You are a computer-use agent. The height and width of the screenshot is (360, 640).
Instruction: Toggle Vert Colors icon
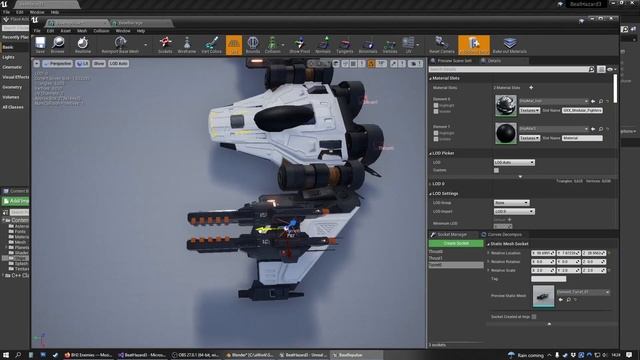211,44
